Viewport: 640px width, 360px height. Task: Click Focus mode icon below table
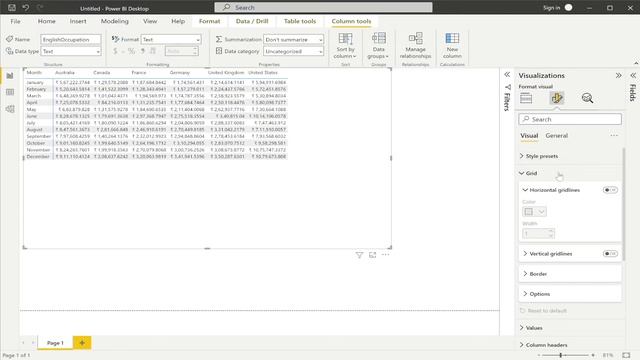[372, 255]
